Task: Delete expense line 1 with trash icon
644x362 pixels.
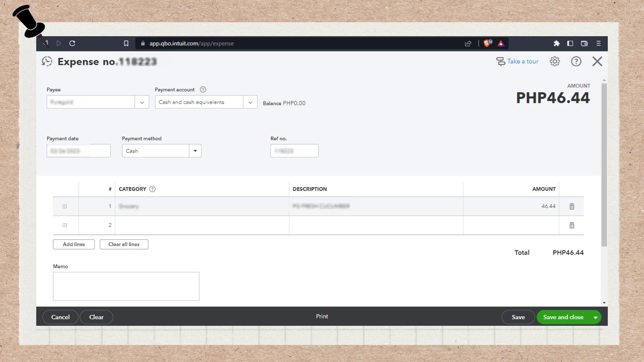Action: pyautogui.click(x=572, y=206)
